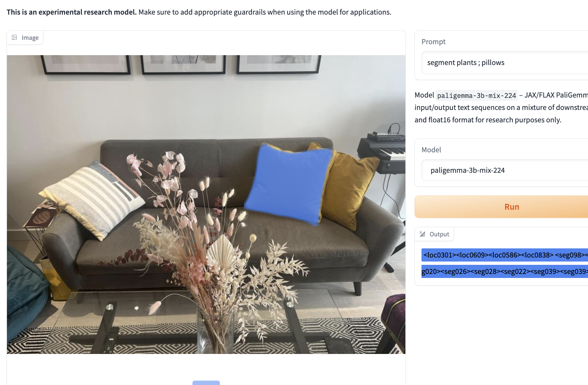Viewport: 588px width, 385px height.
Task: Click the experimental research model notice text
Action: [x=199, y=12]
